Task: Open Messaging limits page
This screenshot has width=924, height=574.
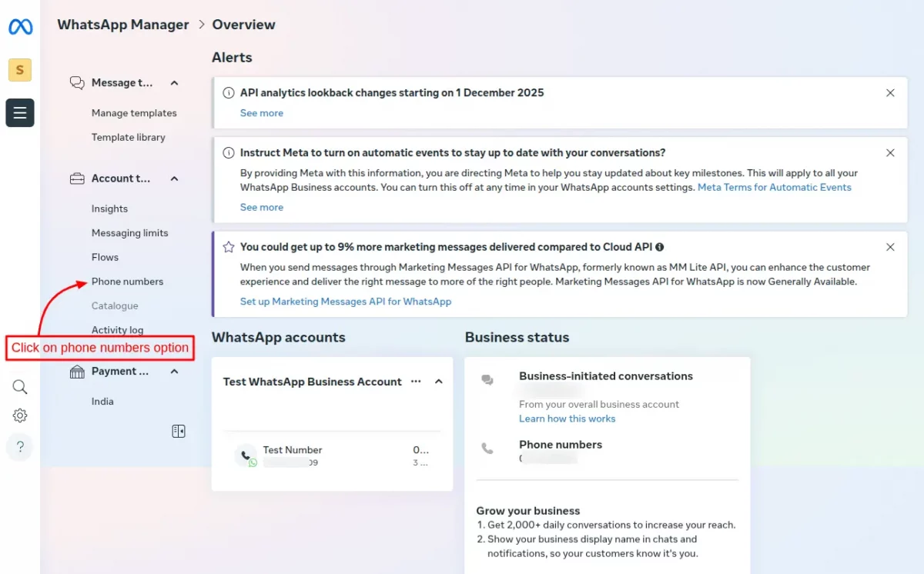Action: [x=129, y=233]
